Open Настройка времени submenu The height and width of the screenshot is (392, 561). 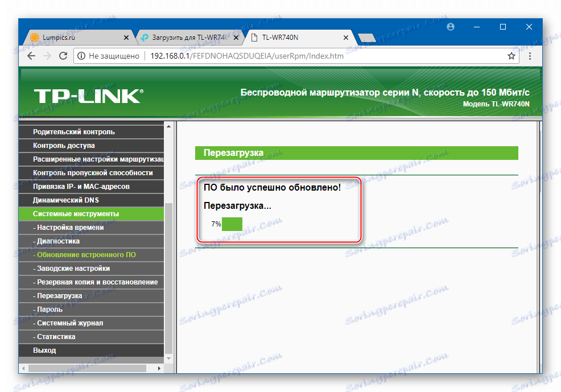pyautogui.click(x=91, y=228)
